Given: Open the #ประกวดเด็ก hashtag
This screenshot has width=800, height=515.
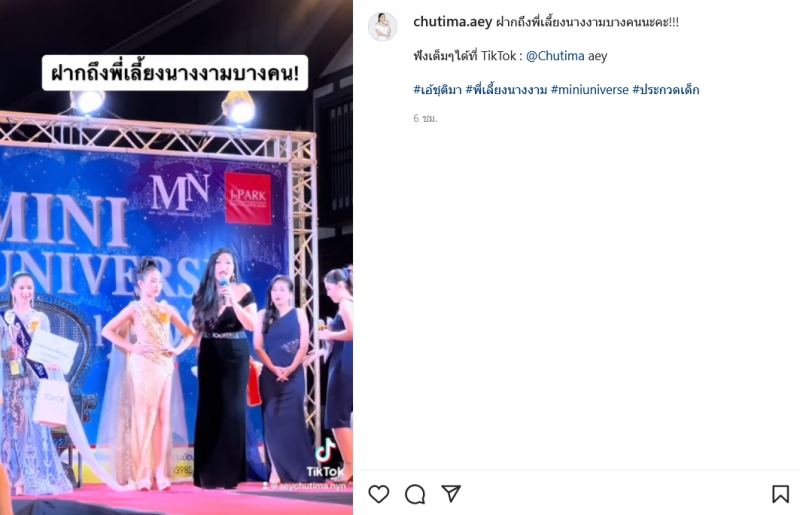Looking at the screenshot, I should (666, 90).
